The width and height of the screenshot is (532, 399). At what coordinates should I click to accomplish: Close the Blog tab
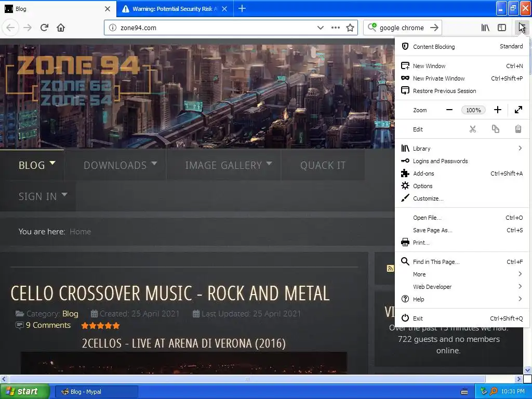point(108,9)
